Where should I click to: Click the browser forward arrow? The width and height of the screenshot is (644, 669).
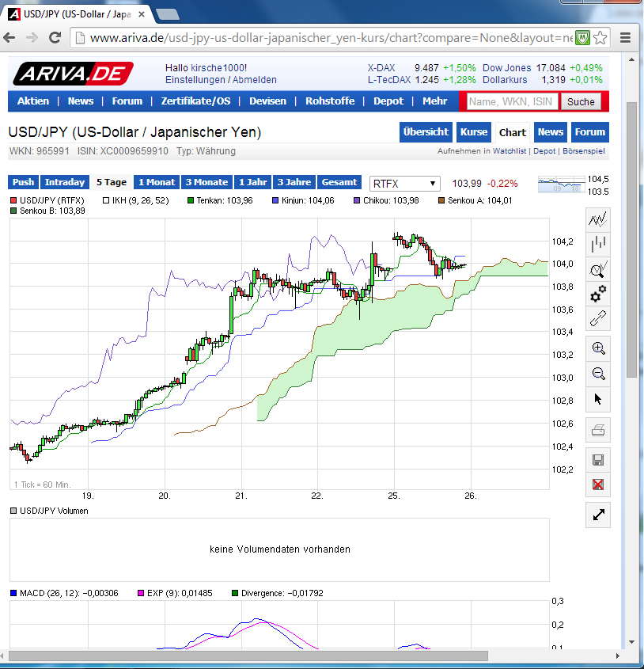(x=32, y=38)
